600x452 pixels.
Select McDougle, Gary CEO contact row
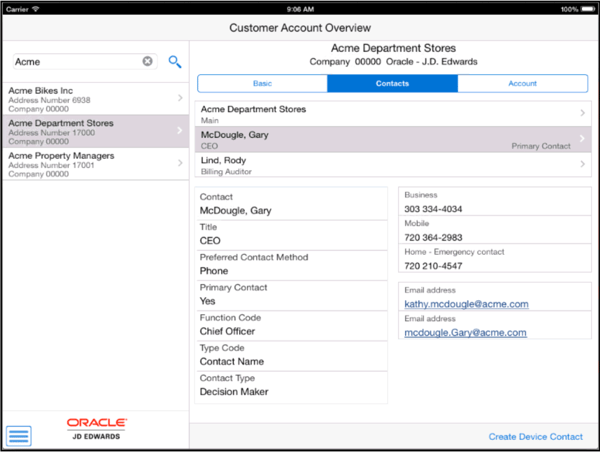393,140
